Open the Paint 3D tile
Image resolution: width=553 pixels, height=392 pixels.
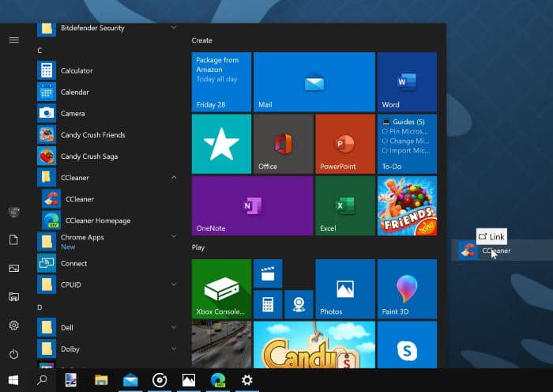pyautogui.click(x=407, y=289)
